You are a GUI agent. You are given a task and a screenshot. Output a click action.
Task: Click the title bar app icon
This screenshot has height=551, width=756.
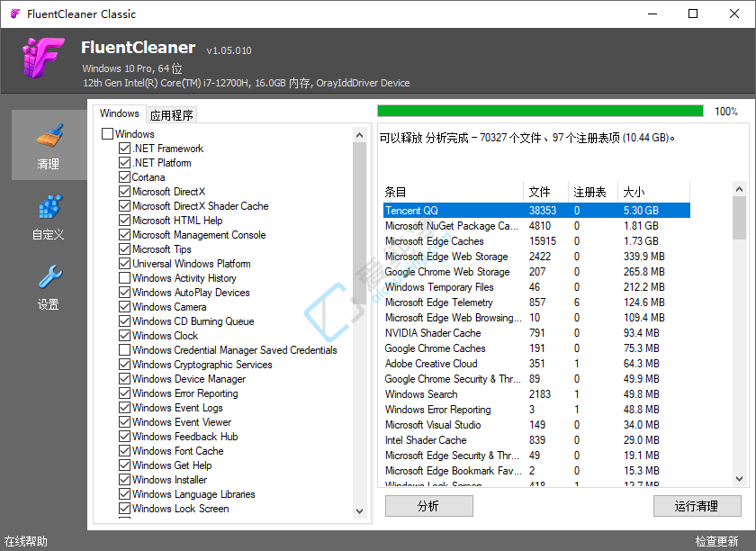[15, 14]
